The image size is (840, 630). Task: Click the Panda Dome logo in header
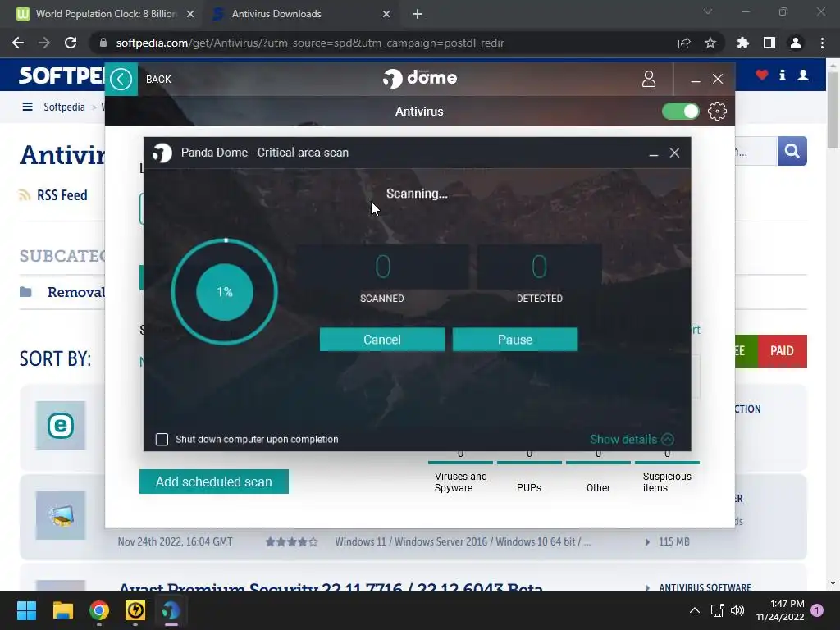pyautogui.click(x=419, y=78)
